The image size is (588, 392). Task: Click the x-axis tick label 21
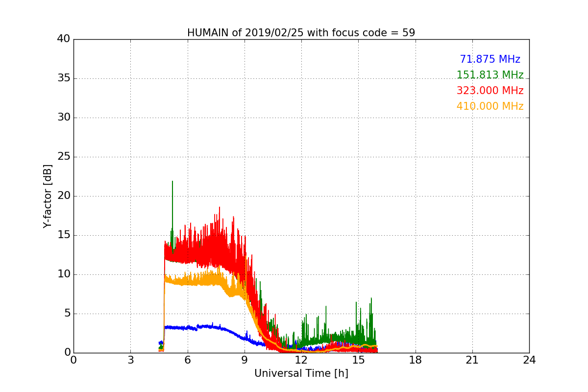[472, 360]
